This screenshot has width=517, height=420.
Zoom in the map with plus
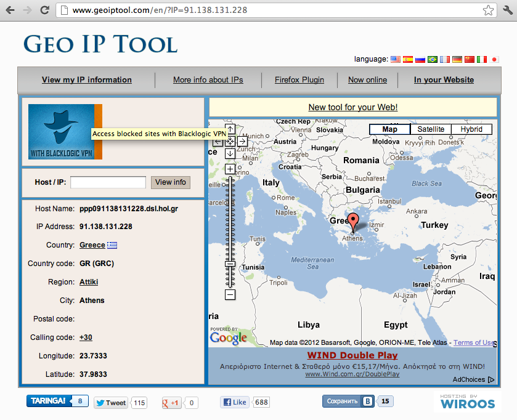click(230, 169)
